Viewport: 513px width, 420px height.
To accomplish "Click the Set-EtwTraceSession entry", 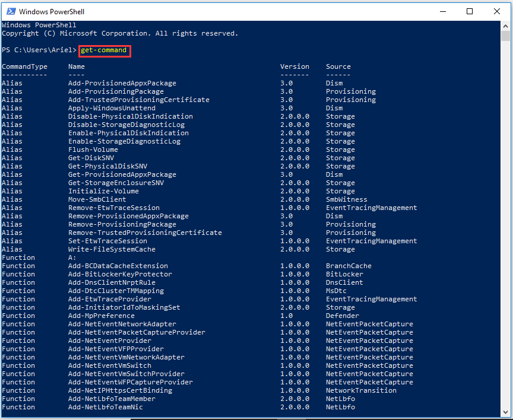I will coord(107,241).
